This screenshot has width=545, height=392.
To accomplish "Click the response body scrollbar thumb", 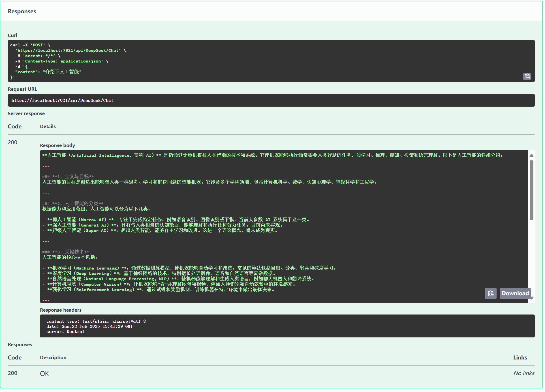I will [531, 190].
